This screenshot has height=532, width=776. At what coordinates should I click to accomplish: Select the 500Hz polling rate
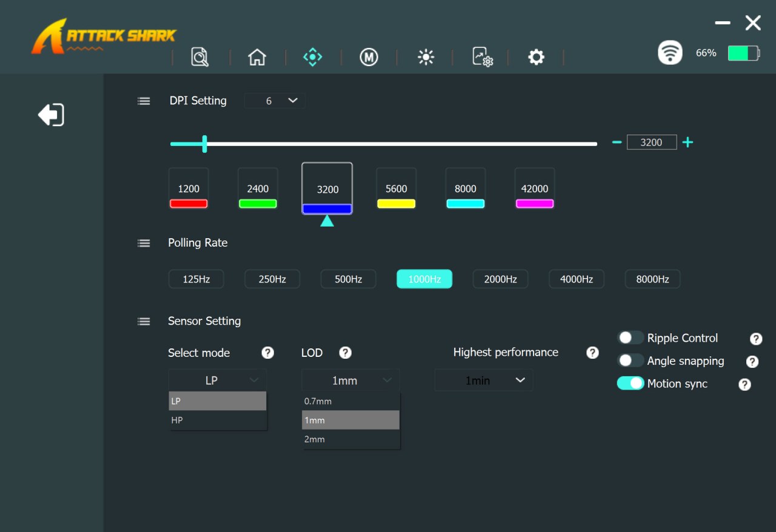349,279
